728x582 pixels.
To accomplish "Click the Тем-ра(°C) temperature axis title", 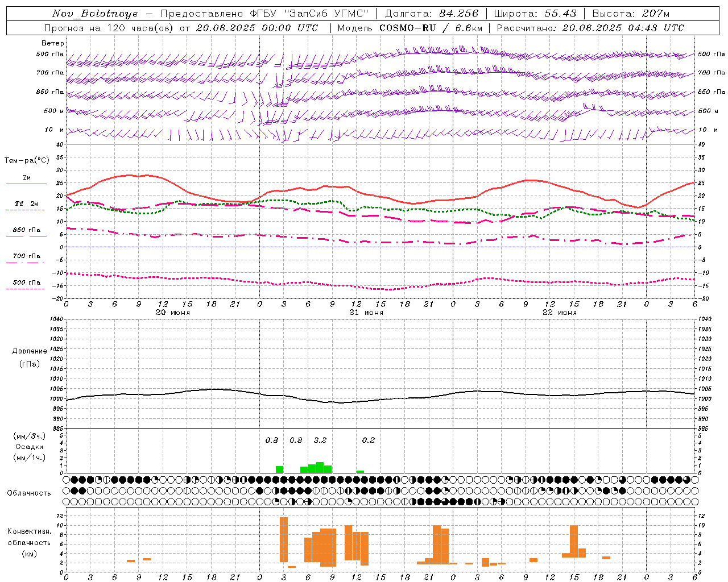I will click(x=27, y=161).
